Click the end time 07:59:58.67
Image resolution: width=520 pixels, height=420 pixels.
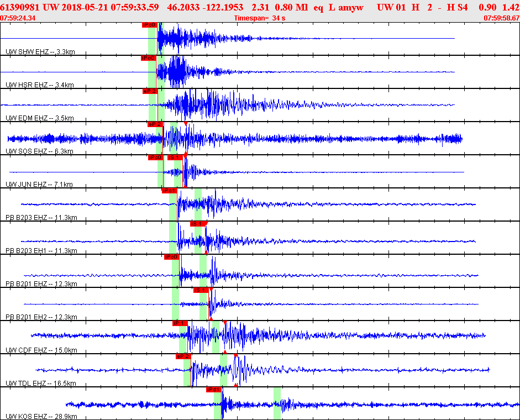click(x=501, y=18)
